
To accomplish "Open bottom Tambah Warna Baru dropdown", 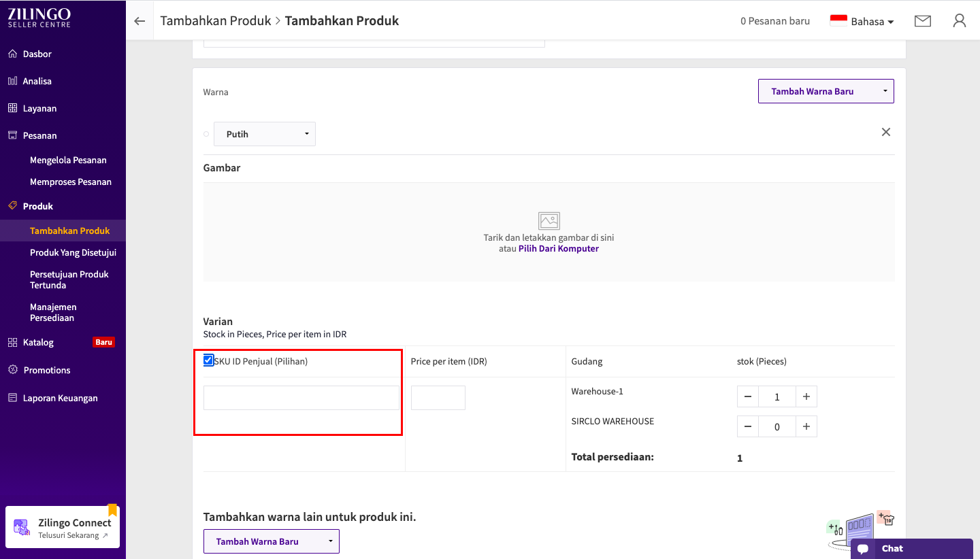I will tap(272, 541).
